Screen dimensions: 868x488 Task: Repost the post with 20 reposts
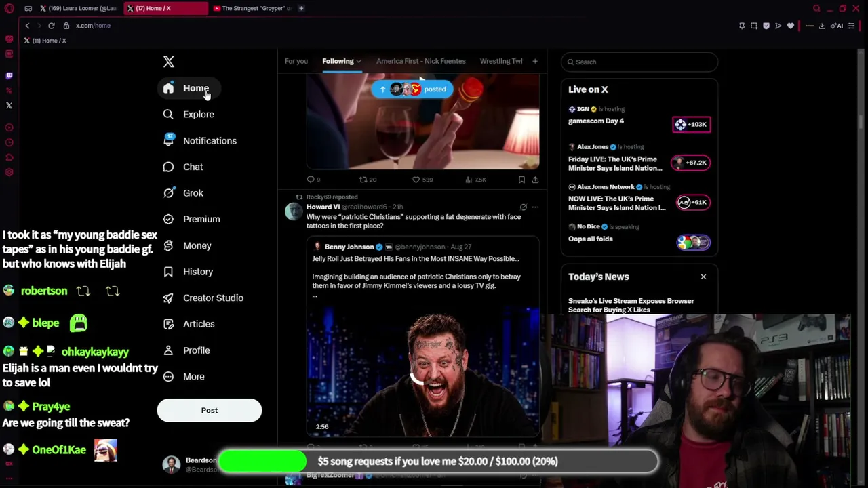coord(368,180)
